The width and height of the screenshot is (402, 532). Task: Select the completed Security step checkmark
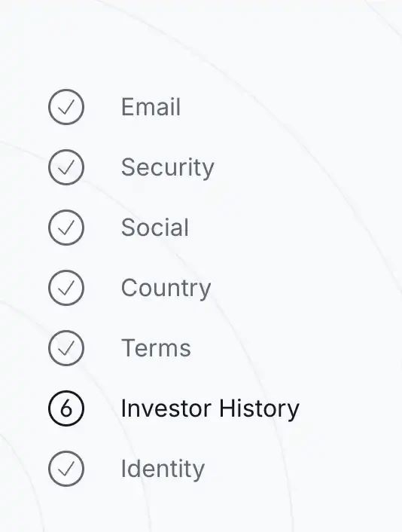click(x=66, y=167)
